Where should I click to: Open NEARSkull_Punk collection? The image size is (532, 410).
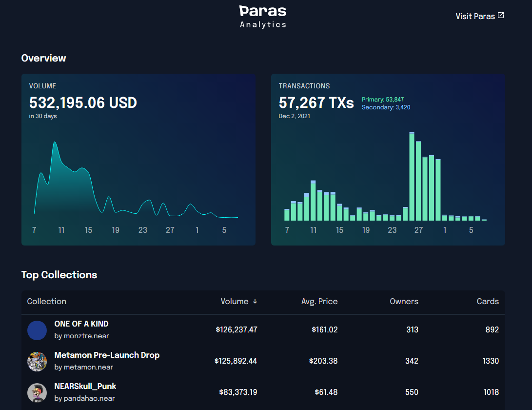pos(85,386)
